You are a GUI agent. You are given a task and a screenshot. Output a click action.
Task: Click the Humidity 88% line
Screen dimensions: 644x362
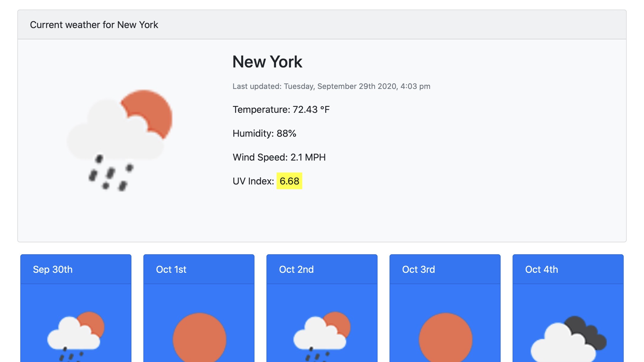click(x=264, y=133)
